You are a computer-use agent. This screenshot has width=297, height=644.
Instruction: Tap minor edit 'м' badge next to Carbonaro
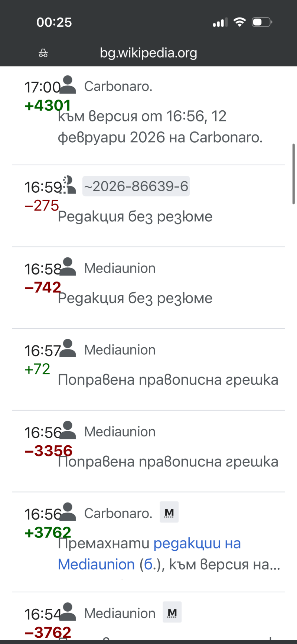(169, 512)
